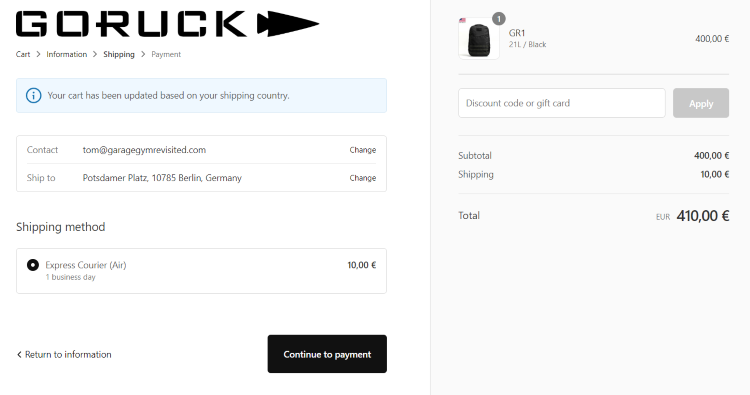
Task: Click the Discount code or gift card field
Action: pos(562,103)
